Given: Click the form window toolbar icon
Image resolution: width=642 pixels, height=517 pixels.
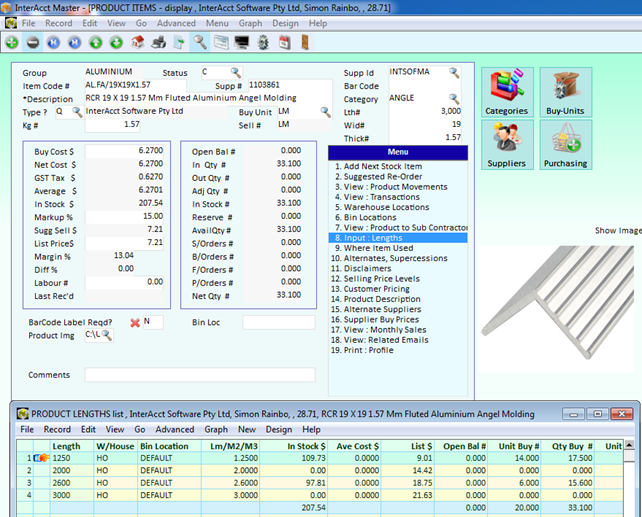Looking at the screenshot, I should coord(221,42).
